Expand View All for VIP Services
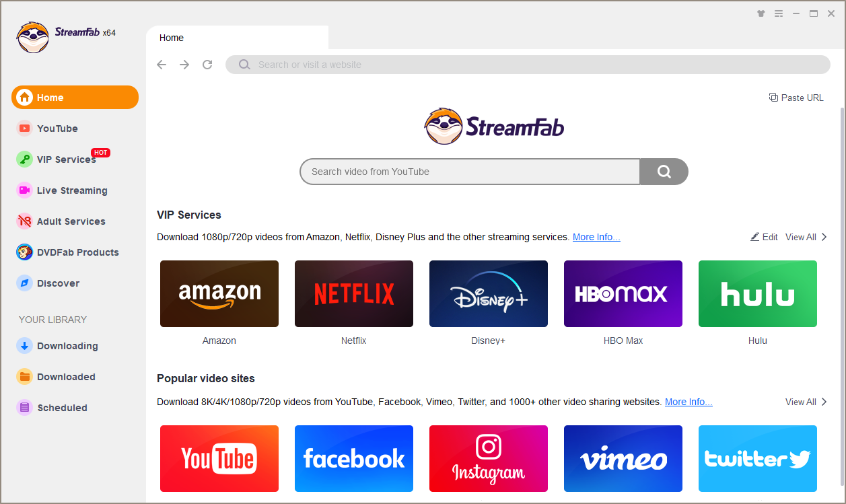The height and width of the screenshot is (504, 846). pyautogui.click(x=806, y=237)
